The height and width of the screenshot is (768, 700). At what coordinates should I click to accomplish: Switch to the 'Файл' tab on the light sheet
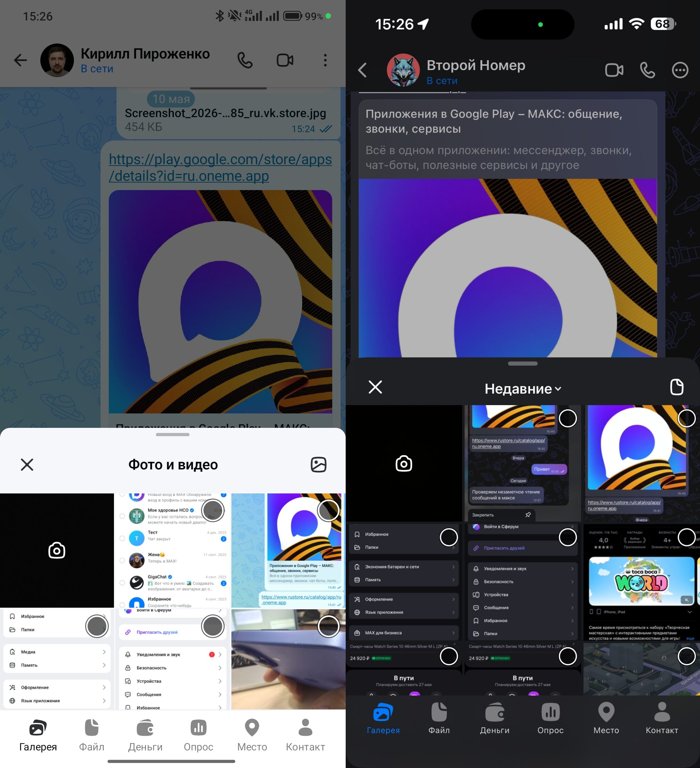92,735
